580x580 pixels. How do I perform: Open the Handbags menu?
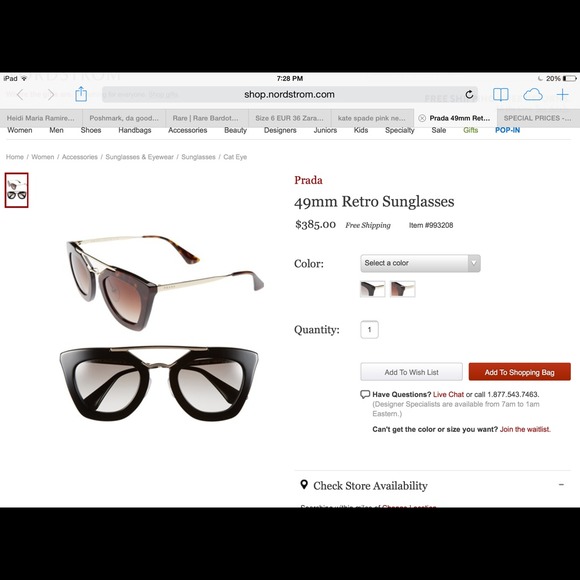(x=135, y=130)
